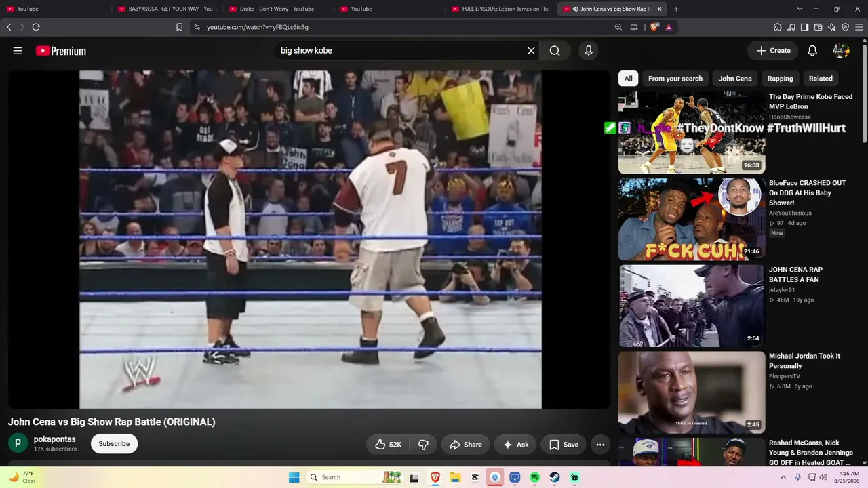Open the Brave VPN shield icon
Image resolution: width=868 pixels, height=488 pixels.
click(846, 27)
